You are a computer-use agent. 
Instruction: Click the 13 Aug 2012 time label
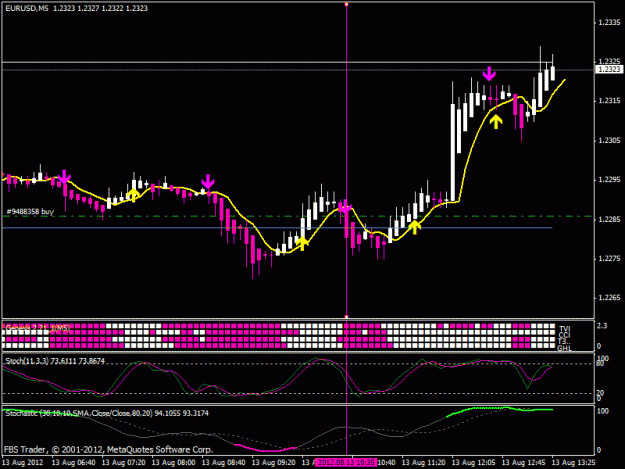[23, 462]
